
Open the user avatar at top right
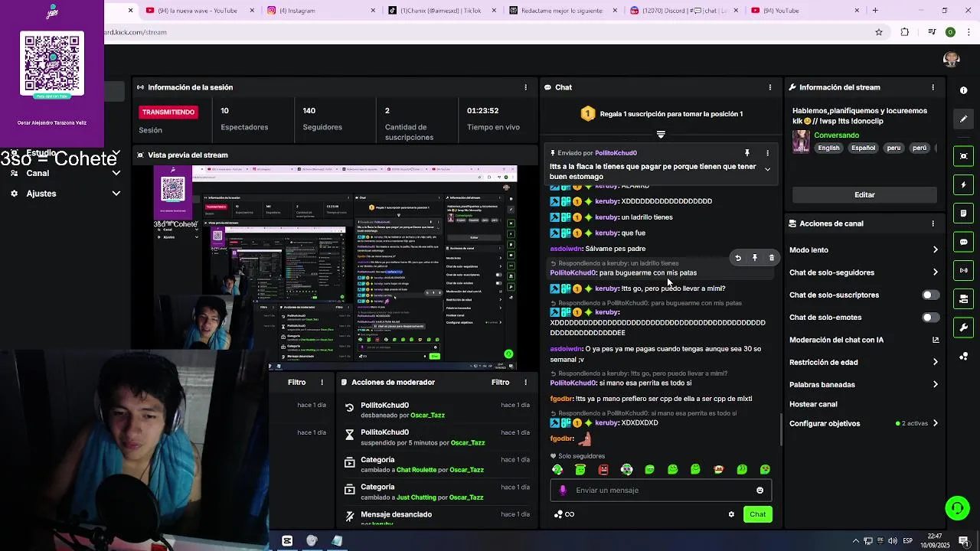952,60
